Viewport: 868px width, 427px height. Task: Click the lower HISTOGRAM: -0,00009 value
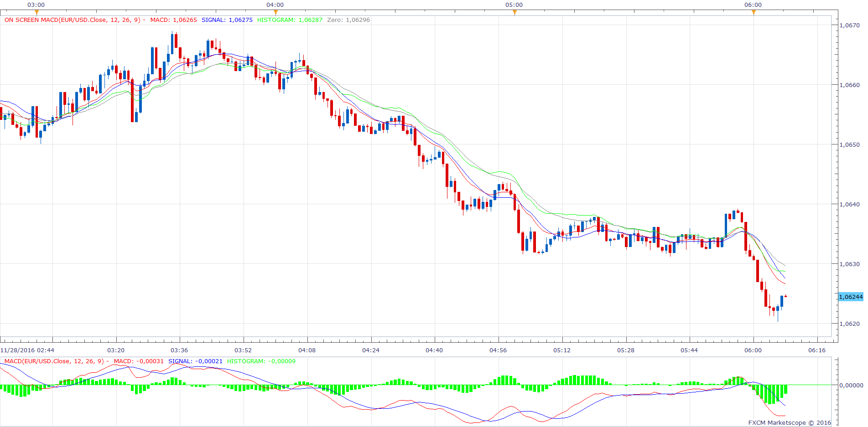coord(261,361)
